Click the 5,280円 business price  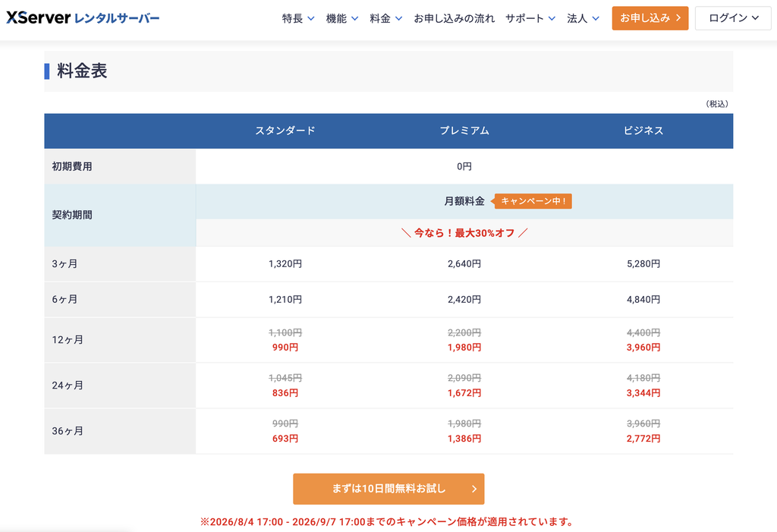(x=643, y=264)
